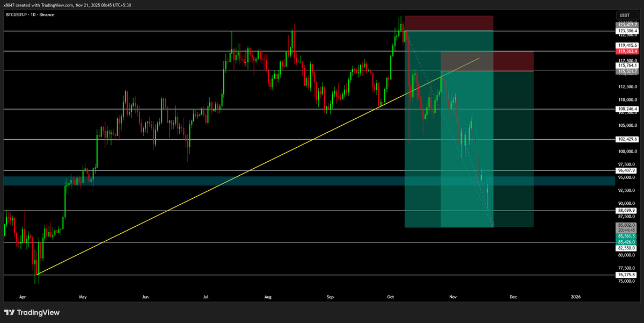Click the 100,000.0 axis tick
Screen dimensions: 644x323
pos(627,152)
